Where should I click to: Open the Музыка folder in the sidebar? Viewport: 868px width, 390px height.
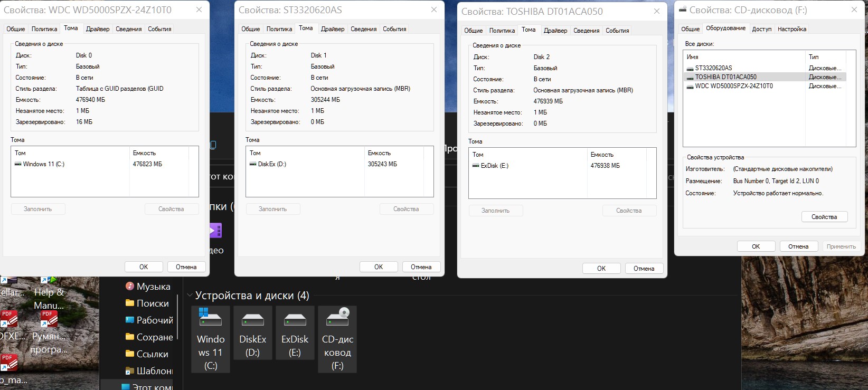(153, 287)
